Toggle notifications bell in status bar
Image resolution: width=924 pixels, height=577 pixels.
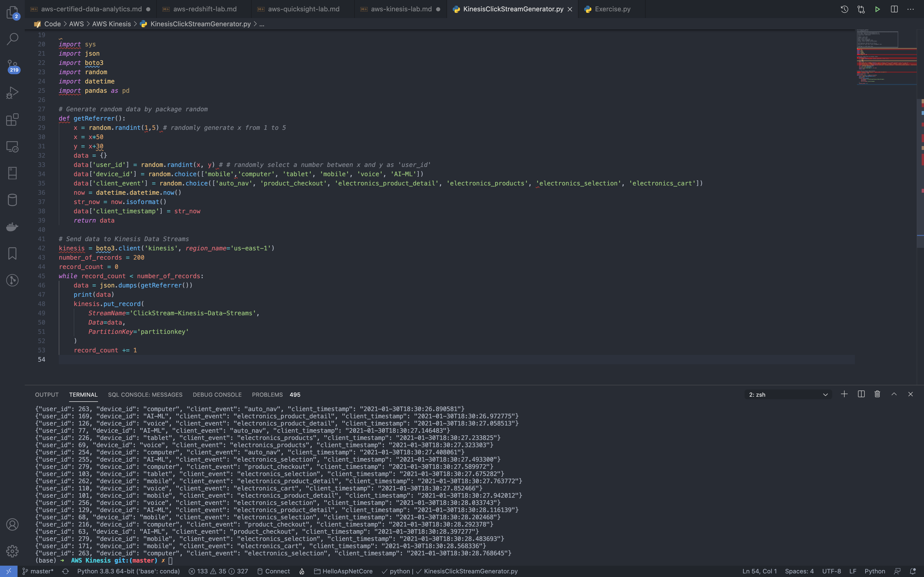pos(913,571)
